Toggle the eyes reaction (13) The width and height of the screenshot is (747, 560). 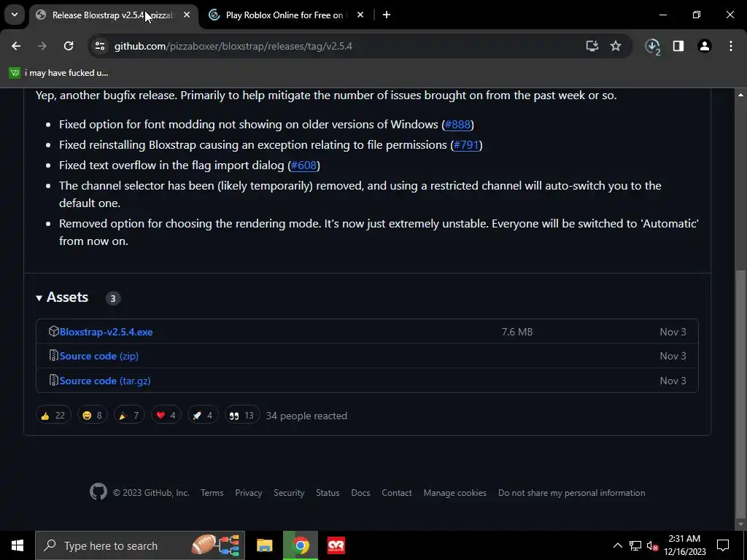tap(242, 415)
